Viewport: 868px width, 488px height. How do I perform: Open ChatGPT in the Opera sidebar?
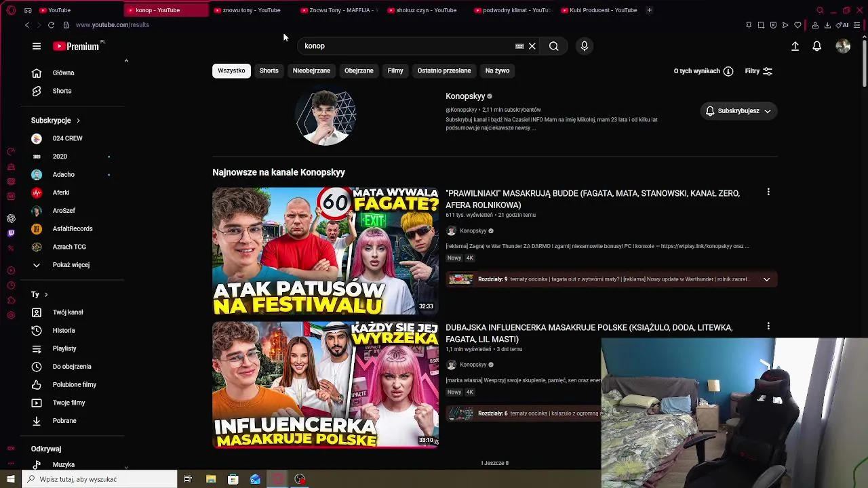click(11, 218)
